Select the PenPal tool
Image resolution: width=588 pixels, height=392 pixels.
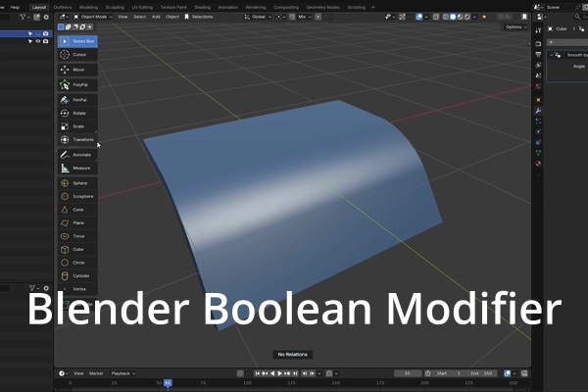[x=77, y=100]
